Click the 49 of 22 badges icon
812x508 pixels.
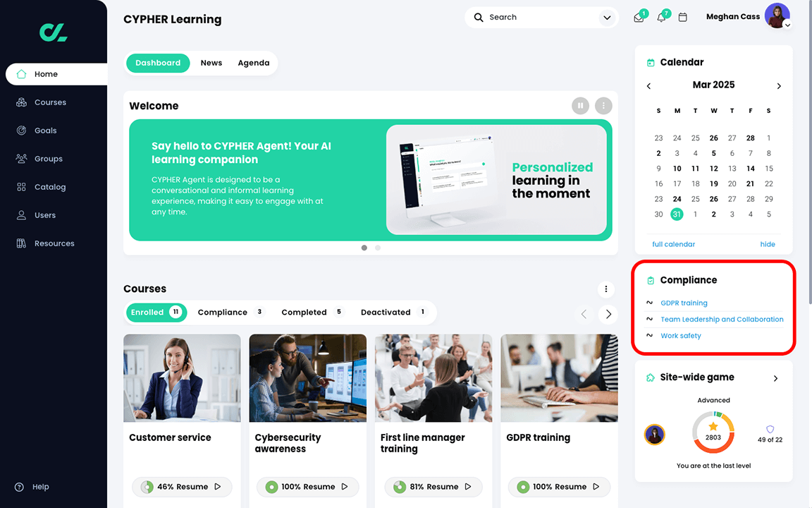(x=770, y=429)
